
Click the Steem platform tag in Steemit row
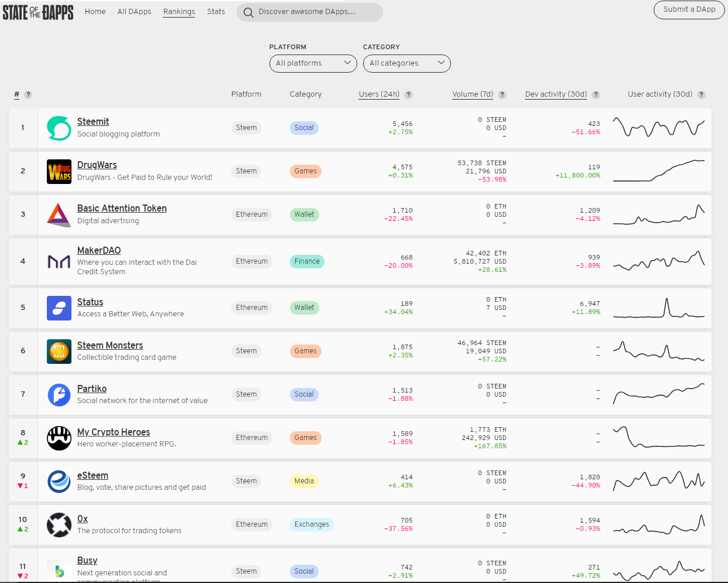pyautogui.click(x=246, y=128)
